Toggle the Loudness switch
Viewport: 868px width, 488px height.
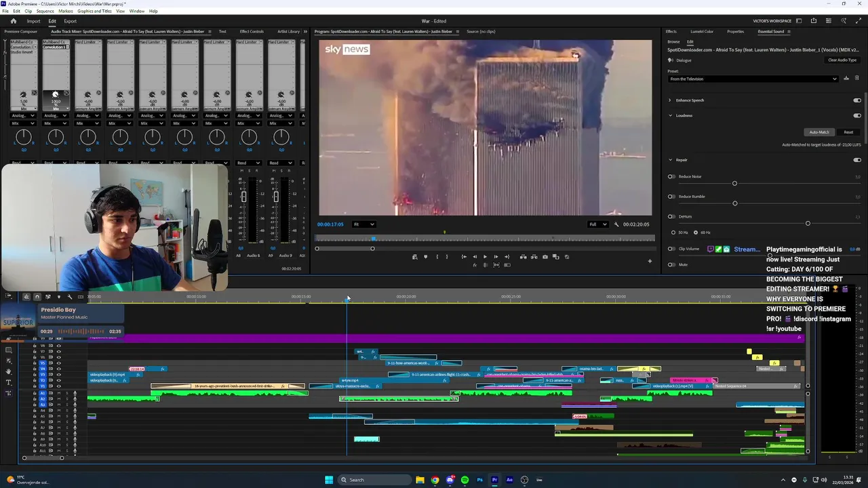pyautogui.click(x=857, y=115)
